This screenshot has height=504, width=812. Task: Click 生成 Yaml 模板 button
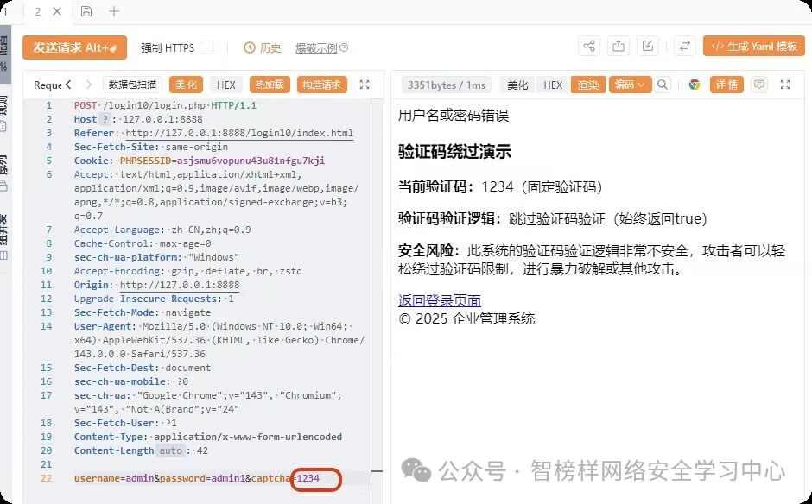coord(754,46)
